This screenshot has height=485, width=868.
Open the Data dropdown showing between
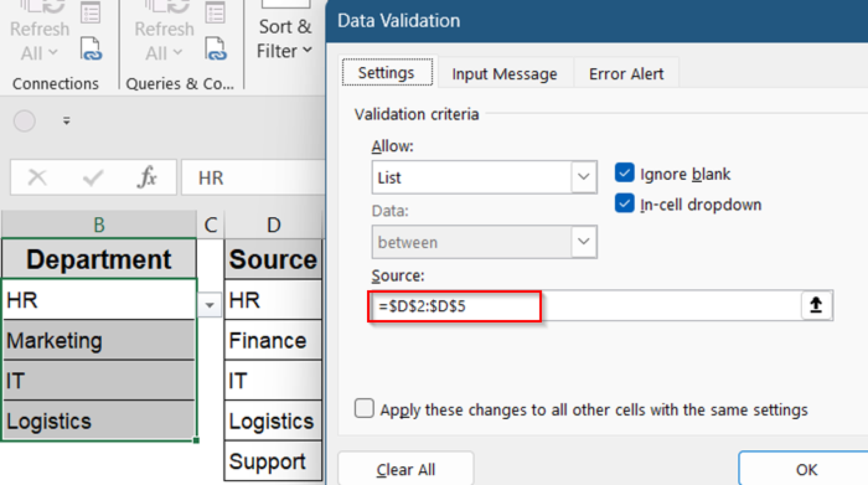coord(584,242)
